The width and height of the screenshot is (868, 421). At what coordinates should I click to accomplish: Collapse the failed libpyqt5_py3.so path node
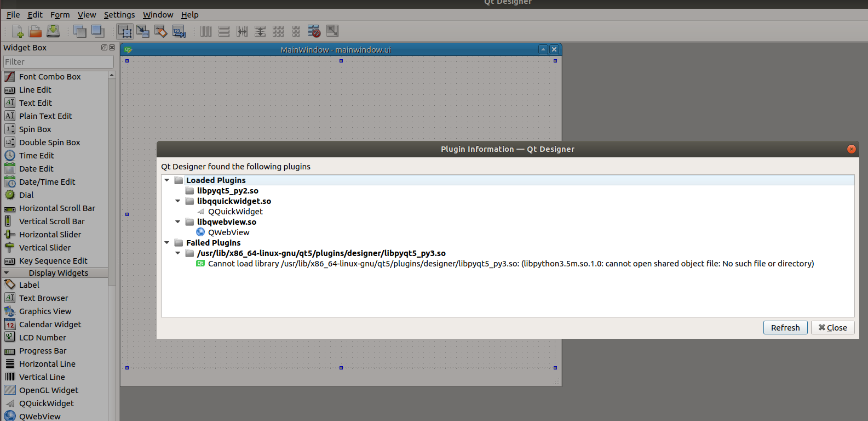(178, 253)
